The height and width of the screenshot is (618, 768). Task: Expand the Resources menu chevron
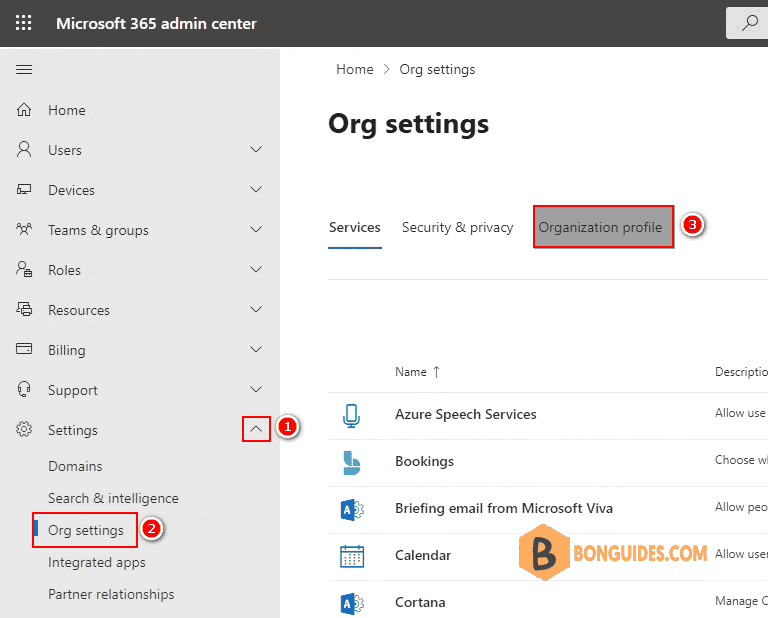[256, 309]
